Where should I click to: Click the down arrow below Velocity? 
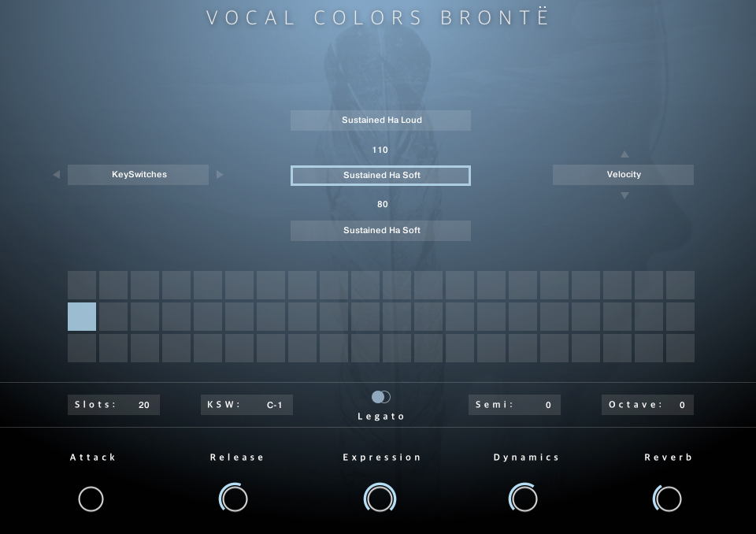[x=624, y=195]
